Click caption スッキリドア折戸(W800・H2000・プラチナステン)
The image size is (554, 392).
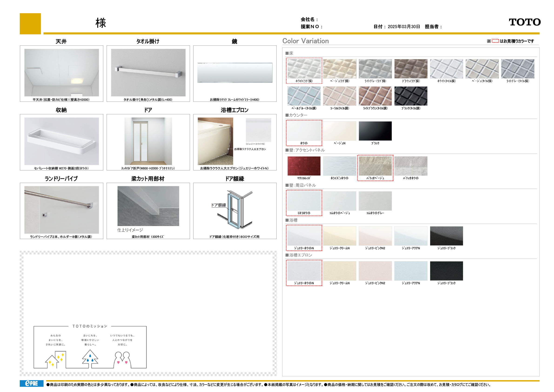click(x=148, y=168)
